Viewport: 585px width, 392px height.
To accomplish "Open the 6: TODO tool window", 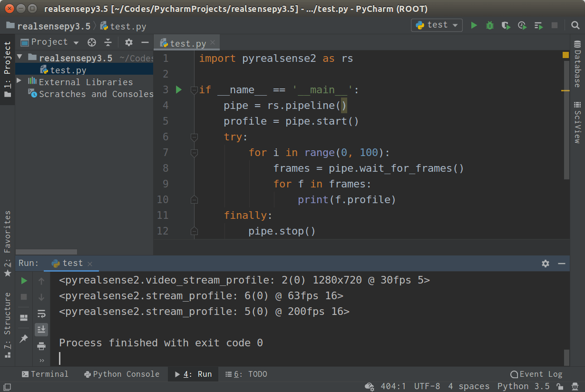I will click(246, 374).
